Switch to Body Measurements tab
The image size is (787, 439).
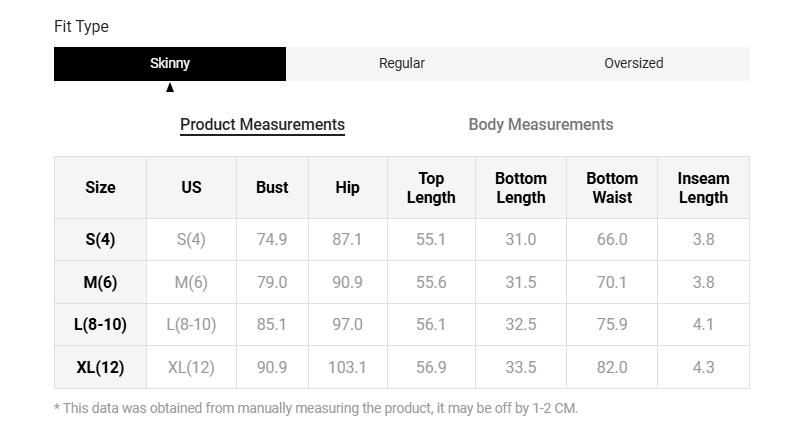[x=540, y=124]
